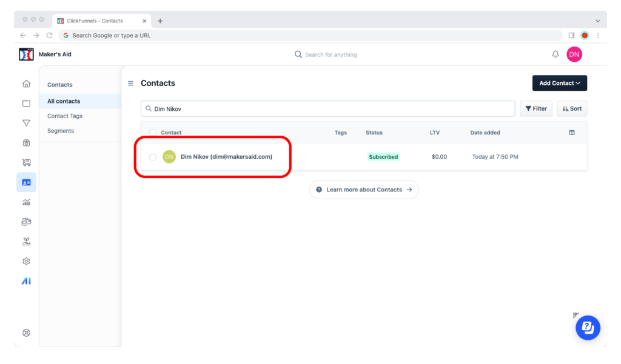The image size is (621, 364).
Task: Expand the browser tab list chevron
Action: click(597, 21)
